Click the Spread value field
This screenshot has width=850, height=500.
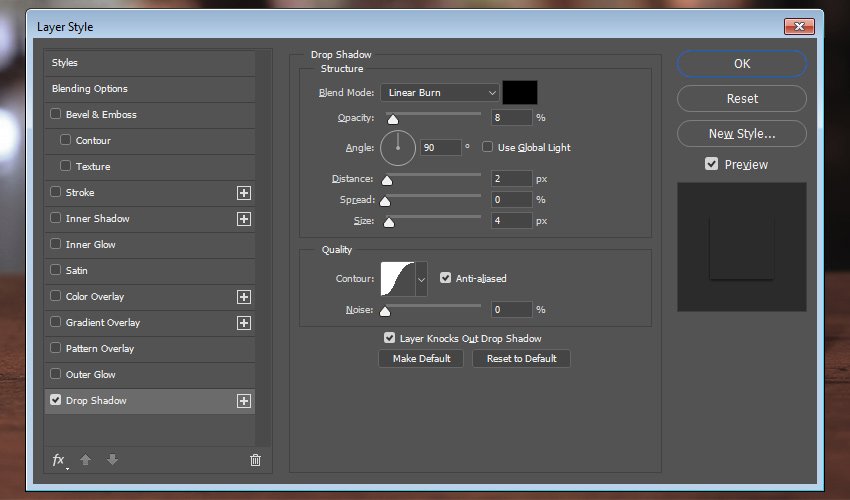tap(512, 200)
